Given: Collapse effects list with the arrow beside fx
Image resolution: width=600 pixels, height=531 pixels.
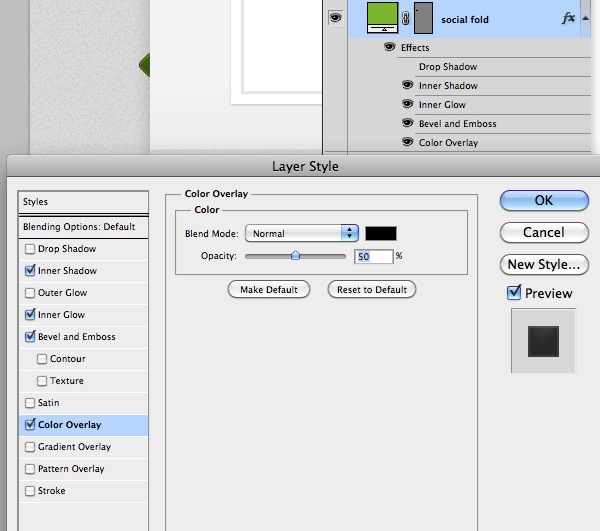Looking at the screenshot, I should [x=585, y=18].
